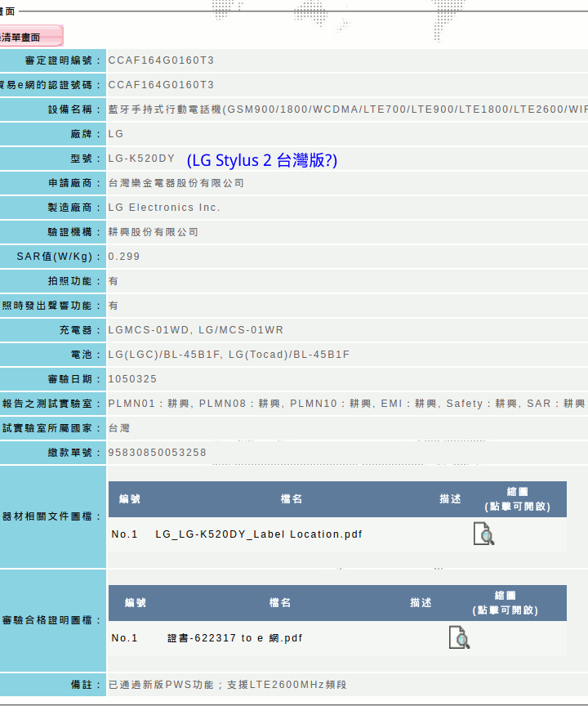Click verification body 耕興股份有限公司
The image size is (588, 706).
pos(153,232)
